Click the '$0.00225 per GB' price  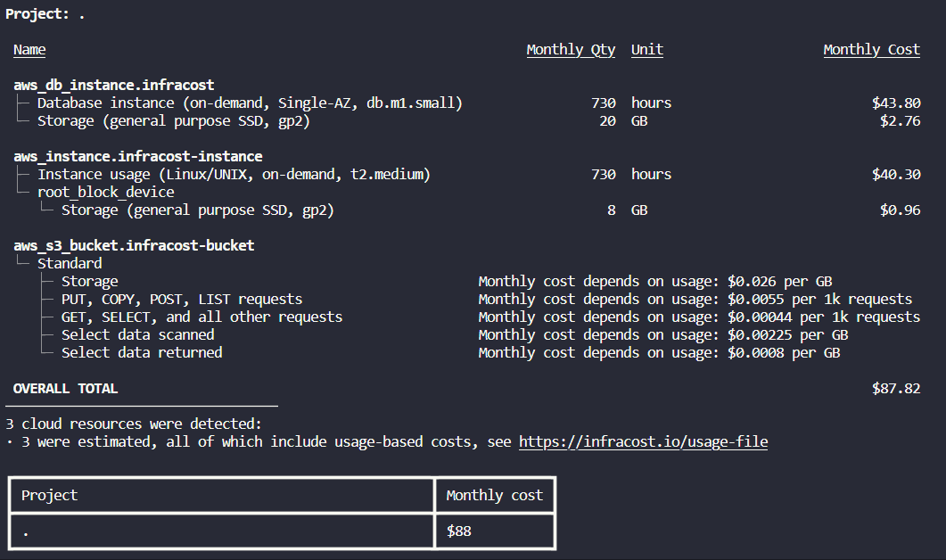coord(788,335)
